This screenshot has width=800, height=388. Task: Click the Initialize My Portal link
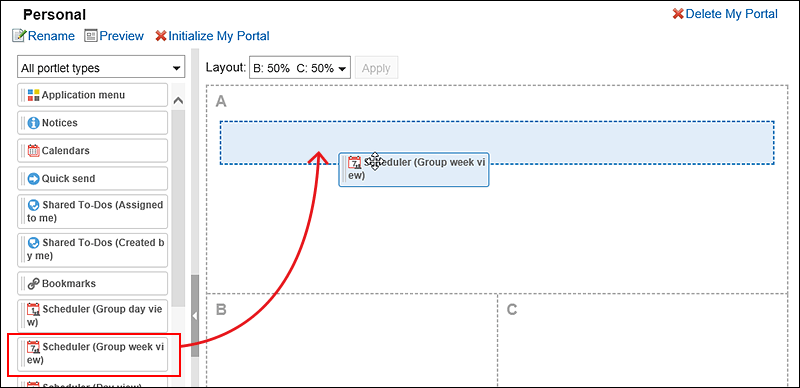click(x=212, y=36)
